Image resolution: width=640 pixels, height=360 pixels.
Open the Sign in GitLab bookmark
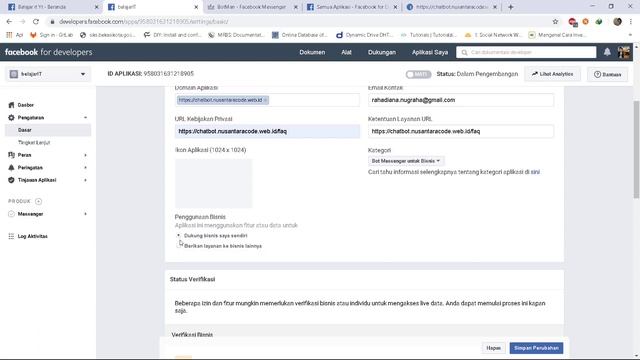point(51,35)
